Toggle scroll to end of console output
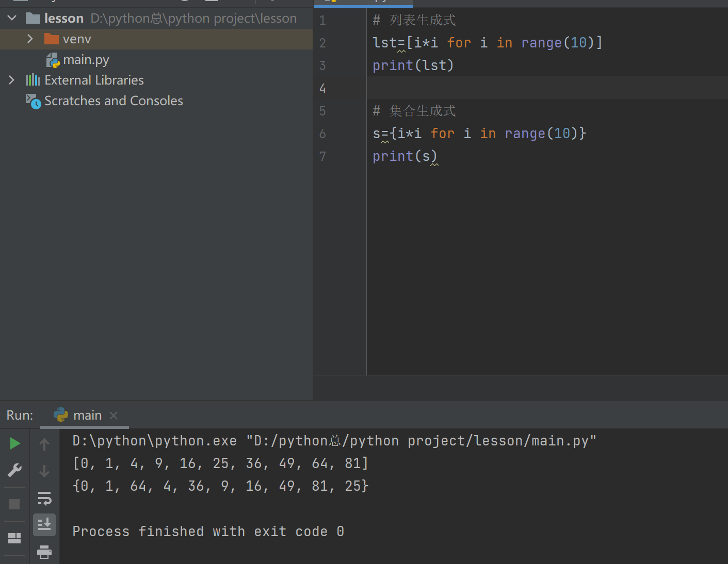Viewport: 728px width, 564px height. click(x=44, y=525)
